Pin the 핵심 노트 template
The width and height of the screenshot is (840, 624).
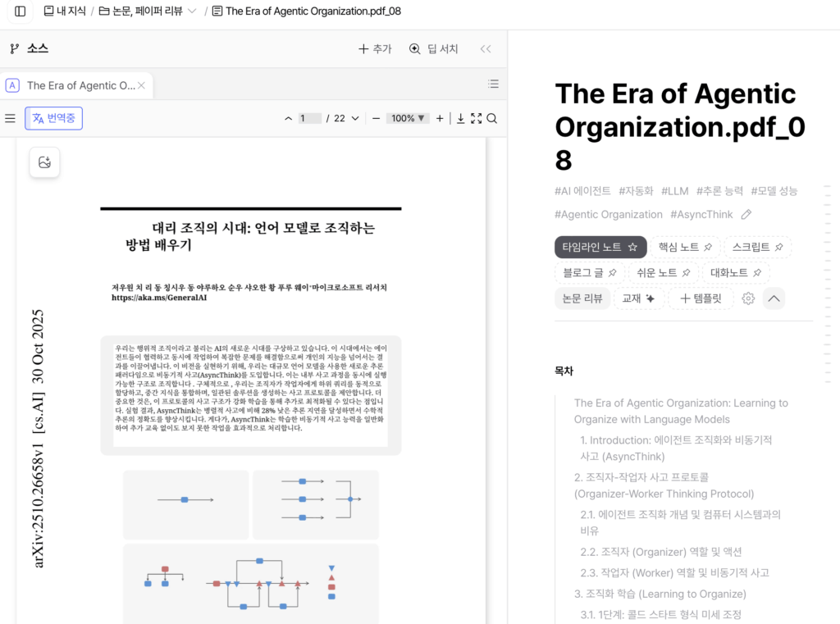point(709,247)
